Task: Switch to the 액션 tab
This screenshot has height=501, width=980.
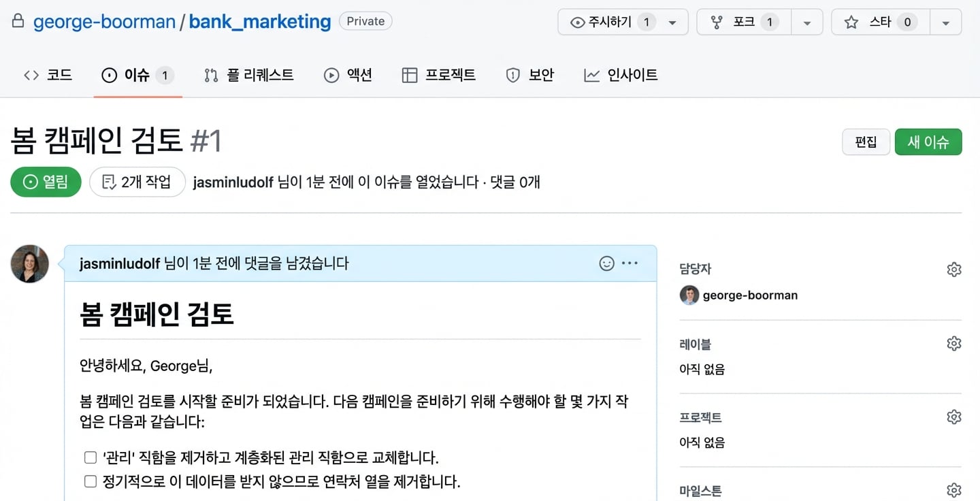Action: pos(348,75)
